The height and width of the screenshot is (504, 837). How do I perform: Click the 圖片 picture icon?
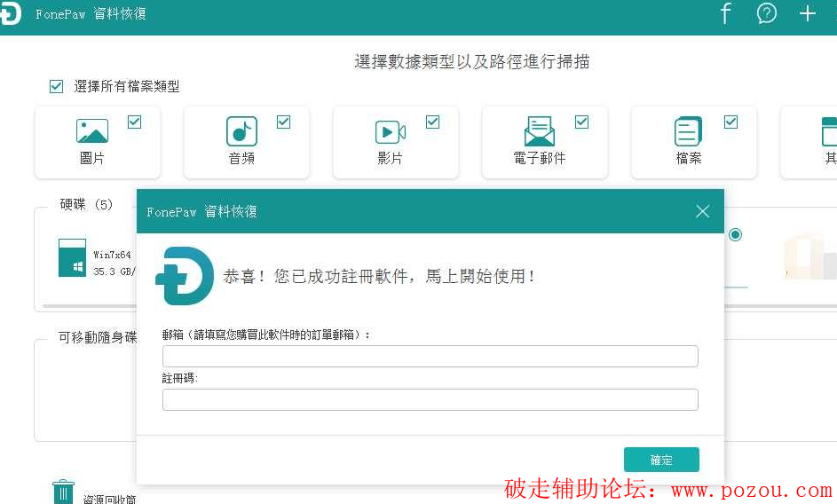point(92,131)
